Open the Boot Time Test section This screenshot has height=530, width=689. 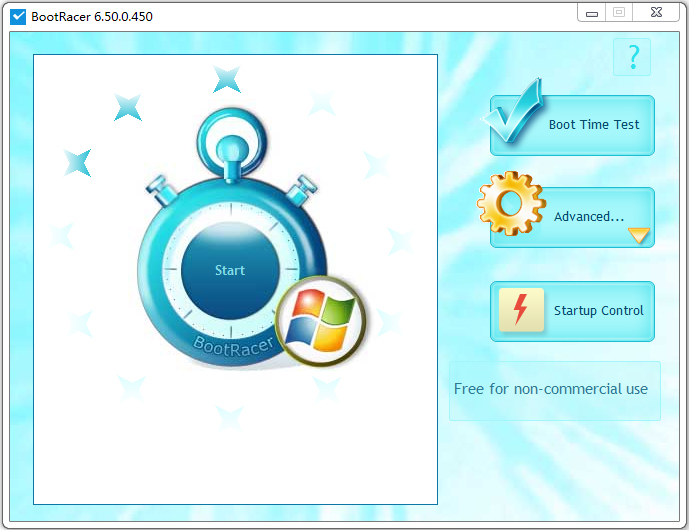point(572,125)
